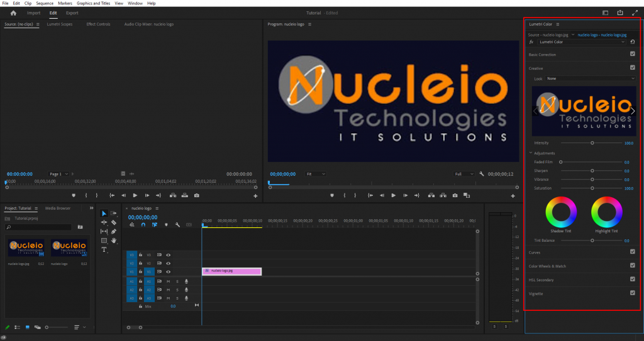Open Program monitor wrench settings

[x=481, y=174]
